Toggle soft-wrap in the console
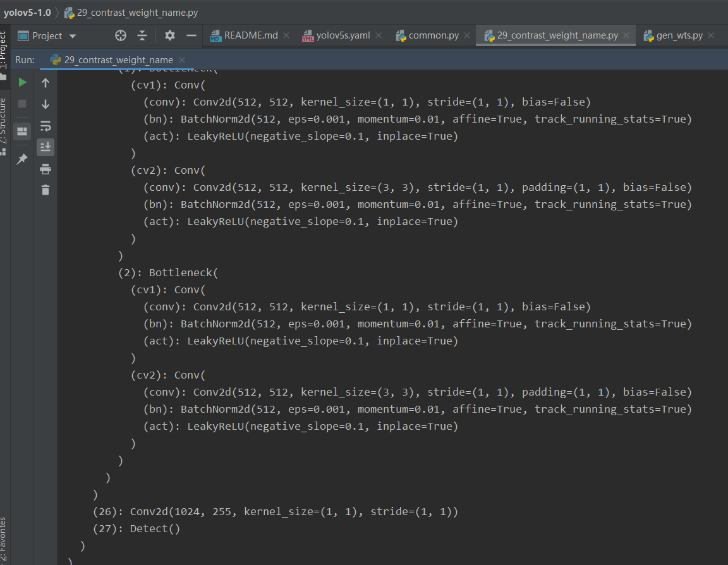728x565 pixels. pos(45,126)
